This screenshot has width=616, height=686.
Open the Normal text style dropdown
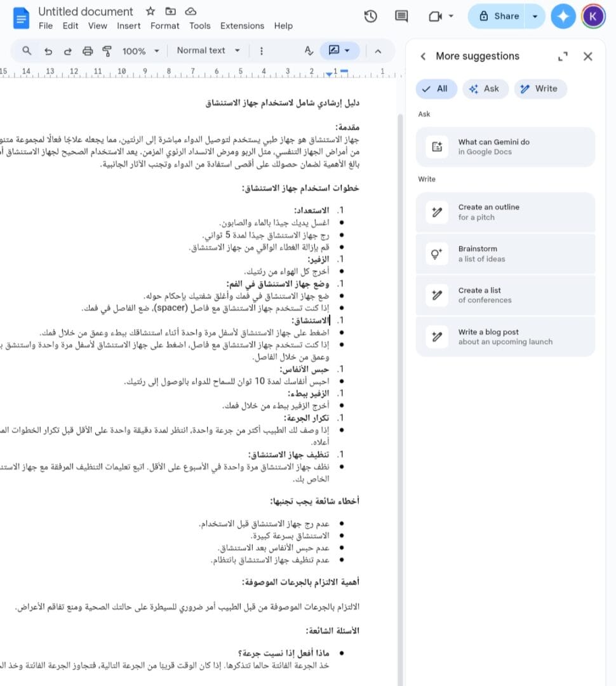pos(208,51)
